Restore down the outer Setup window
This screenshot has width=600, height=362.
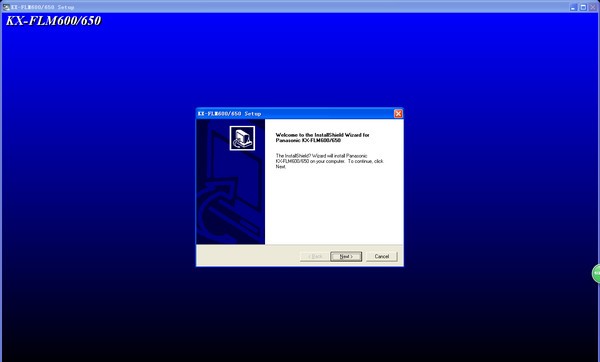pos(583,7)
